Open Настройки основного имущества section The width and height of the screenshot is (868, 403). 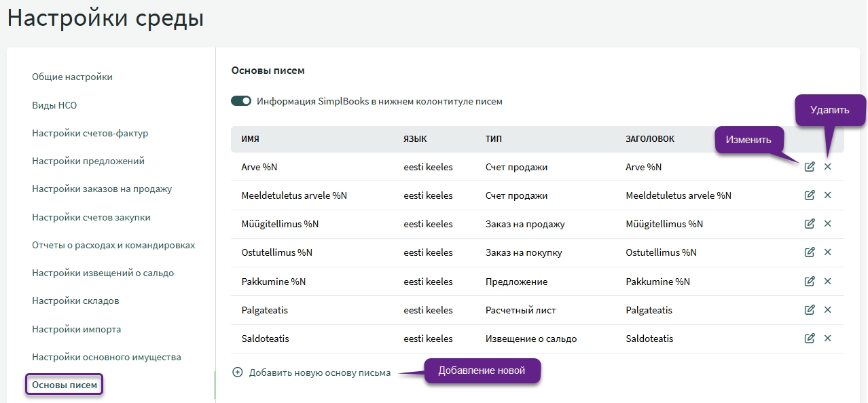click(106, 358)
